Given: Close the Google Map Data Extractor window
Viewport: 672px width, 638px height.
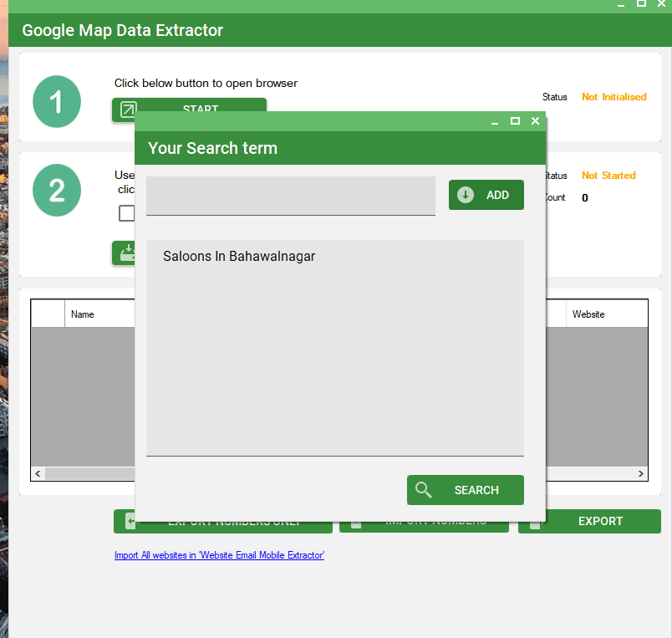Looking at the screenshot, I should pyautogui.click(x=661, y=3).
